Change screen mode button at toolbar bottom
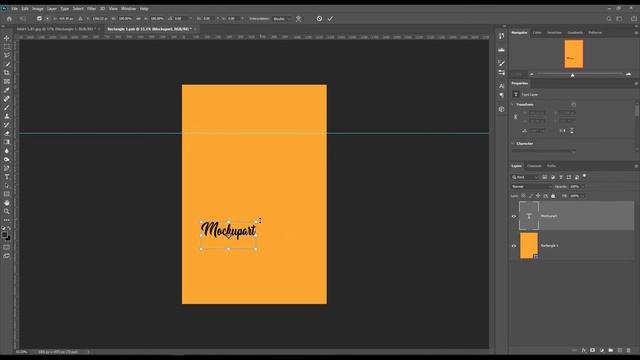The width and height of the screenshot is (640, 360). [x=7, y=256]
